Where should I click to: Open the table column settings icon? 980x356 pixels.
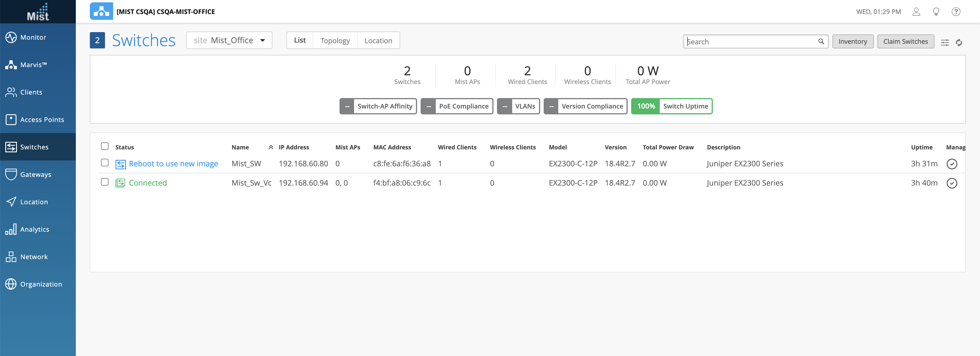(x=945, y=42)
